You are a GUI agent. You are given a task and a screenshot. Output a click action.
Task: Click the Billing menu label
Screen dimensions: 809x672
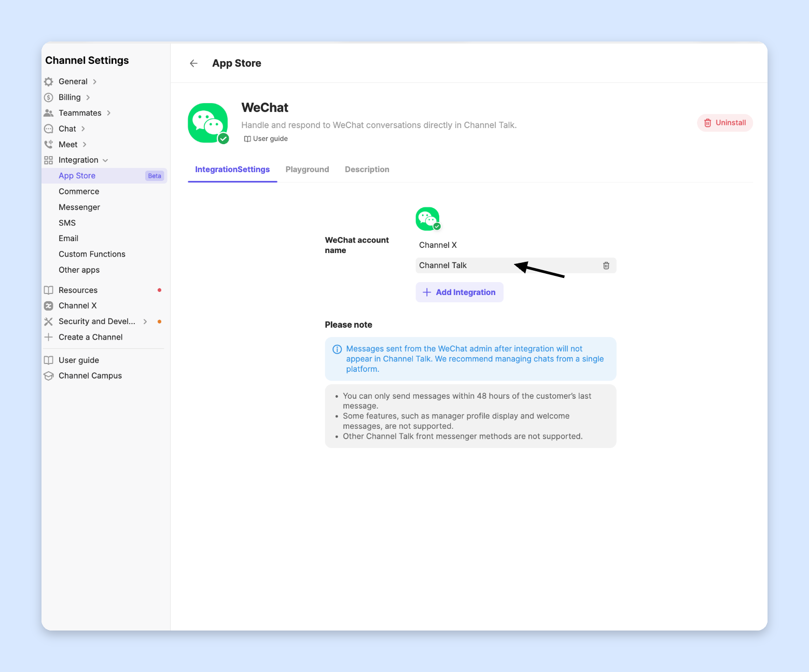click(x=69, y=97)
